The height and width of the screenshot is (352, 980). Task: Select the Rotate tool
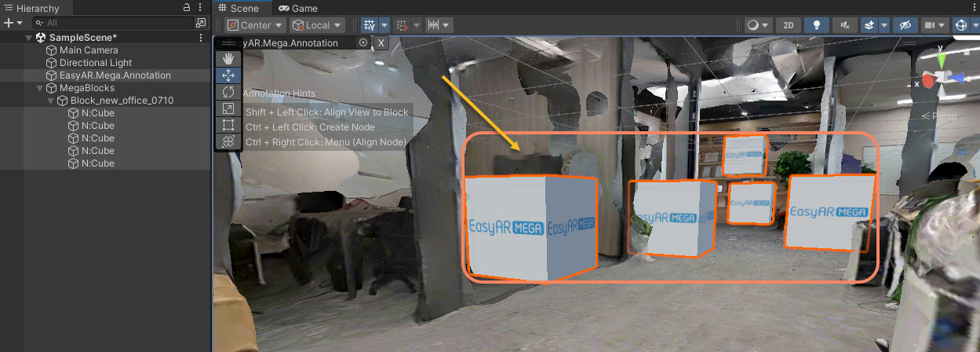[228, 92]
